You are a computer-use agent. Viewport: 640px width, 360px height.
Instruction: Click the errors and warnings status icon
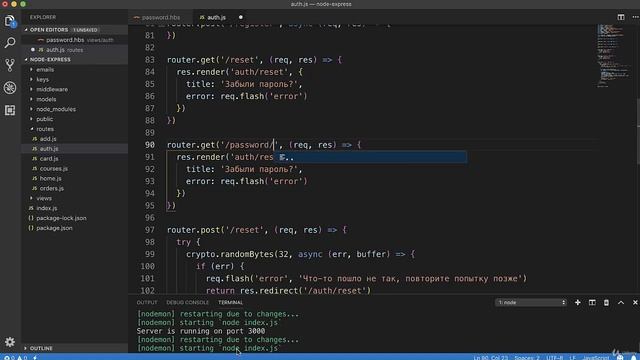coord(15,358)
